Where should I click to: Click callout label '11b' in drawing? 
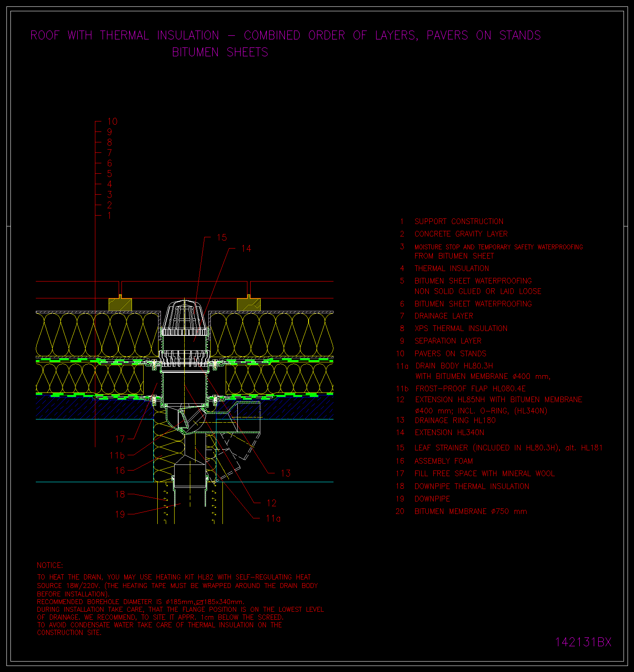pos(117,456)
